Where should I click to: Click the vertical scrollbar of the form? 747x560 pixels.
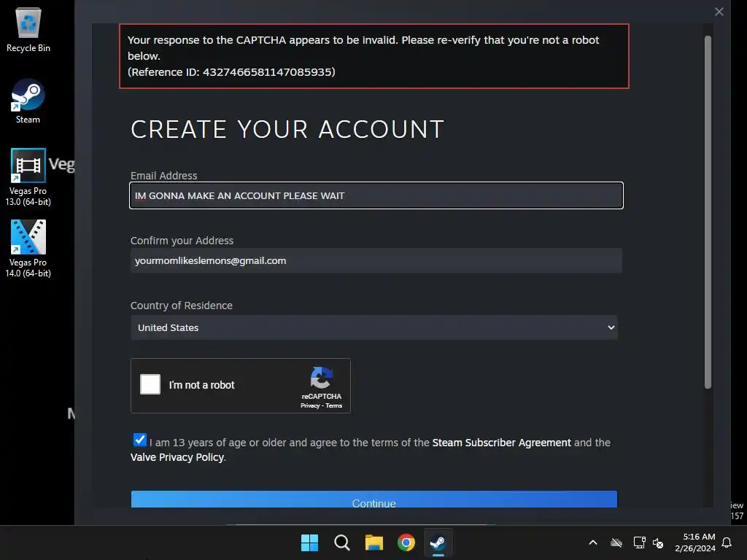point(708,212)
